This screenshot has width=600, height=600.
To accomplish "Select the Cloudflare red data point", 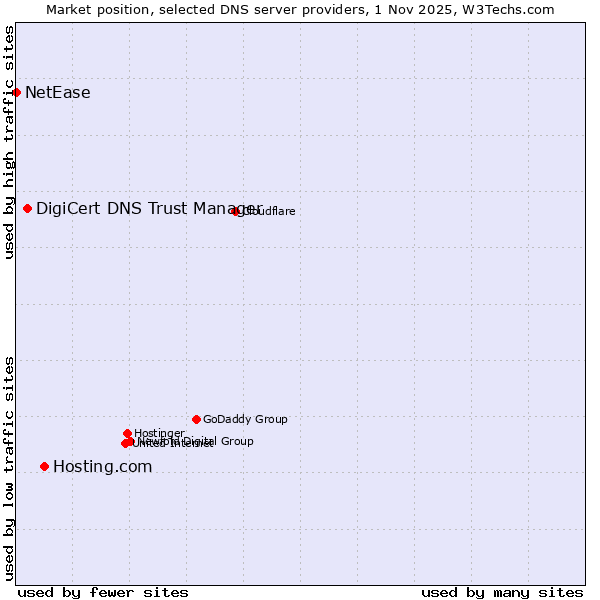I will (x=236, y=211).
